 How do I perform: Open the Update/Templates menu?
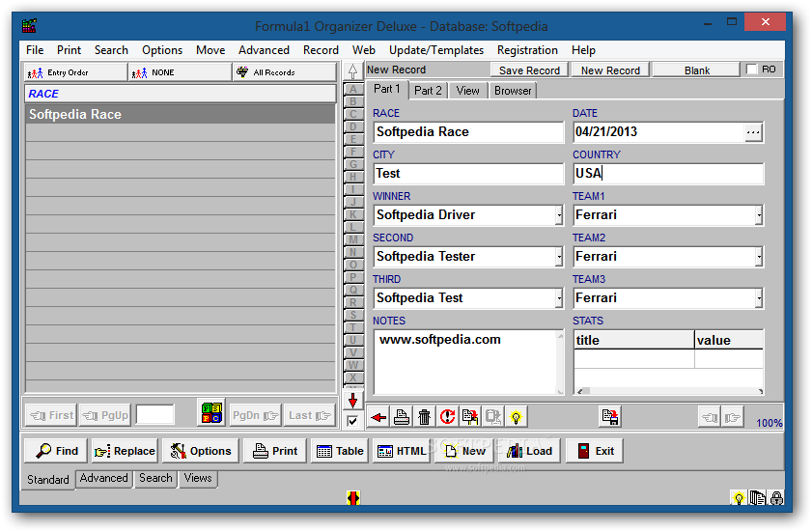[x=436, y=50]
